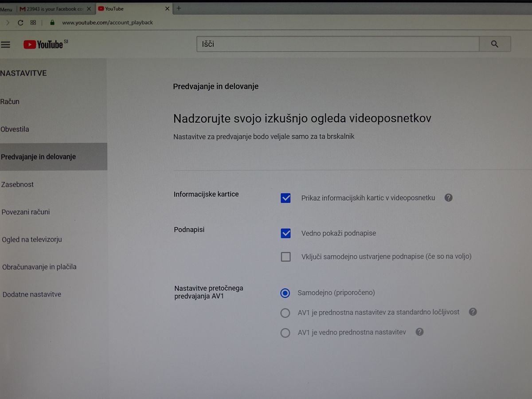Click the magnifier search button
The width and height of the screenshot is (532, 399).
click(x=495, y=44)
